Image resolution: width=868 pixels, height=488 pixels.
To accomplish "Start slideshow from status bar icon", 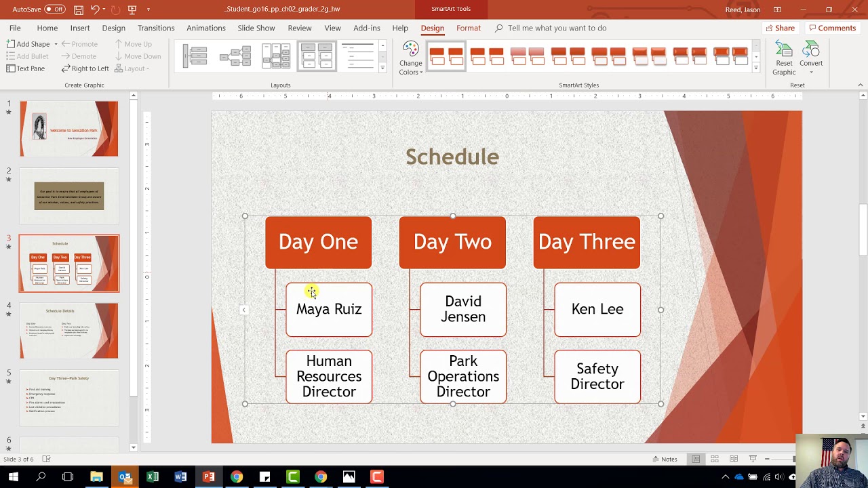I will click(x=753, y=459).
